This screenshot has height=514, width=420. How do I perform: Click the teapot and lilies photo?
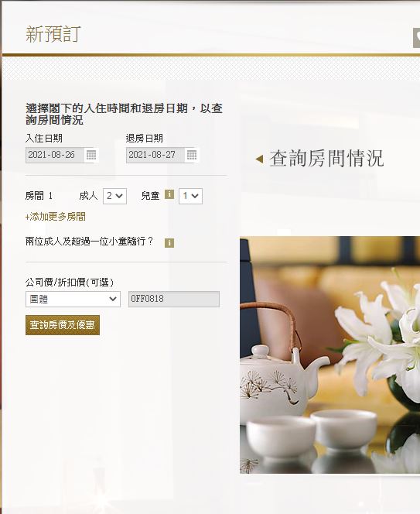click(x=330, y=355)
